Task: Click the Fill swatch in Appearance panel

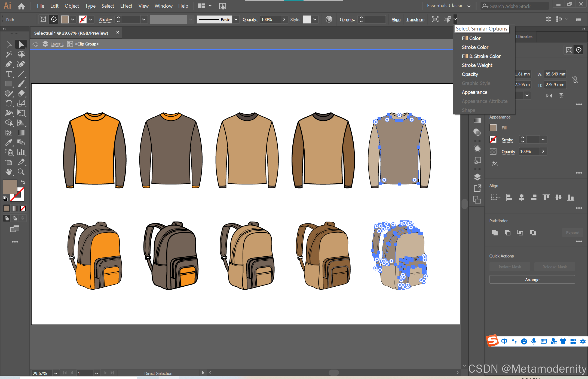Action: [x=493, y=128]
